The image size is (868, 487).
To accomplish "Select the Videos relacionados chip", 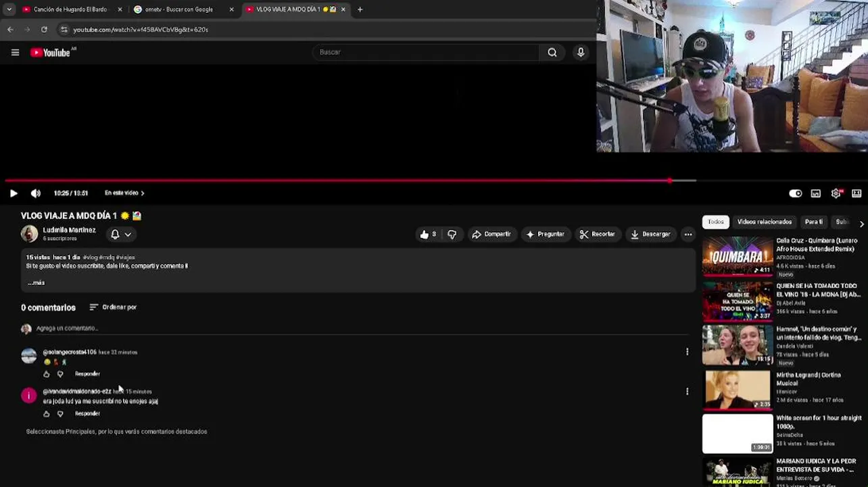I will [x=764, y=222].
